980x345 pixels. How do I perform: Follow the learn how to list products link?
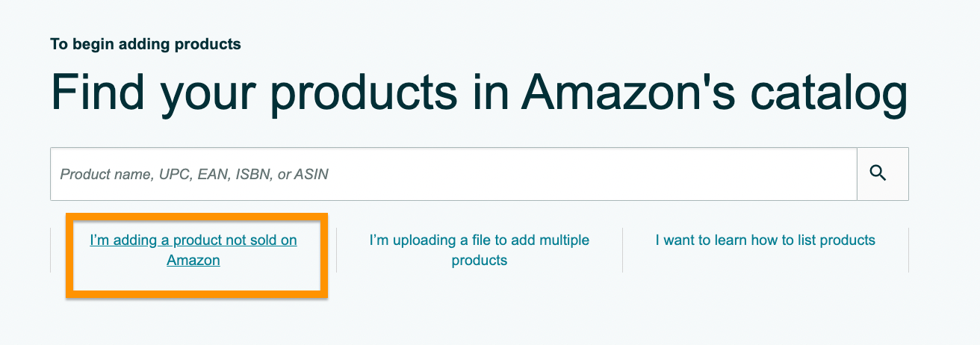(766, 240)
